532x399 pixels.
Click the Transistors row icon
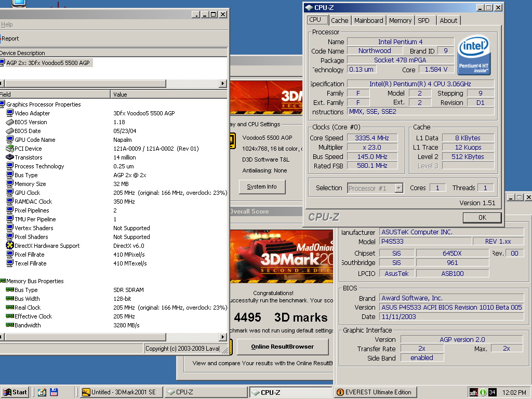point(10,157)
